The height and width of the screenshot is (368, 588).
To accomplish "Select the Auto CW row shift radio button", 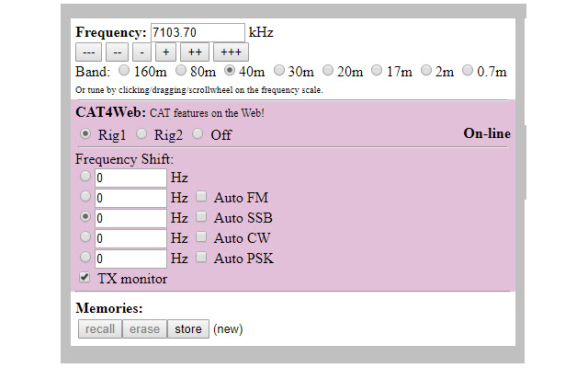I will tap(85, 237).
